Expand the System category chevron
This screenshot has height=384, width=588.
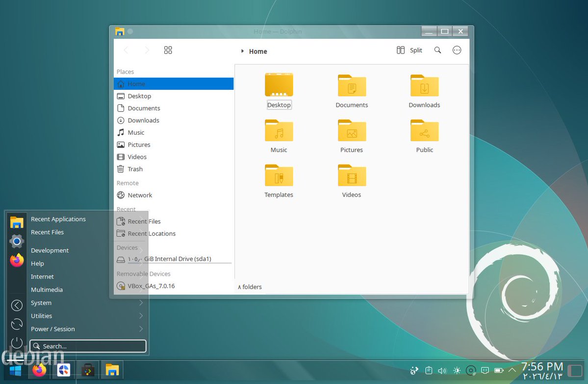coord(141,303)
